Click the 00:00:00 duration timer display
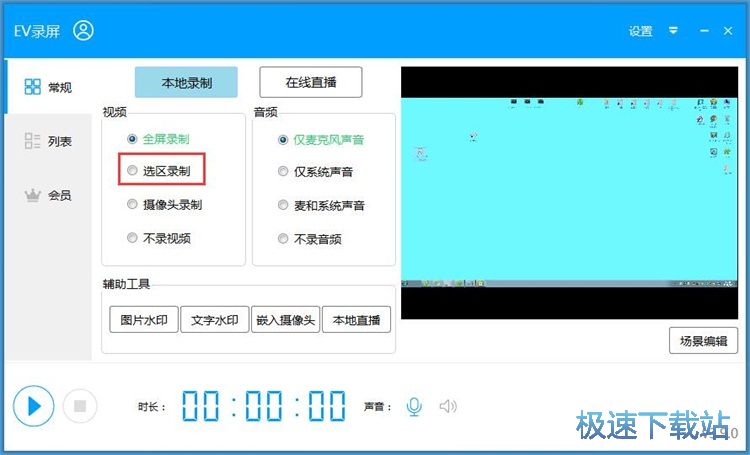 [x=264, y=406]
